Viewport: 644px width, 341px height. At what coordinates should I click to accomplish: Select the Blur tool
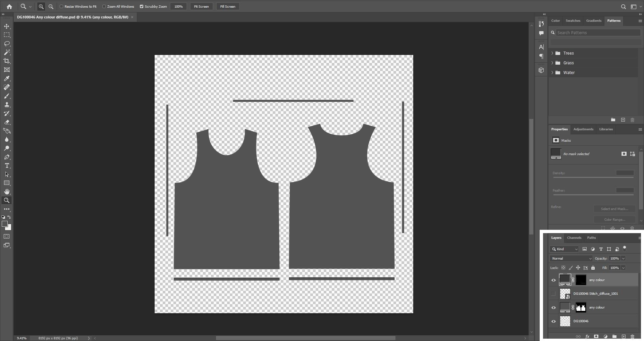[7, 140]
